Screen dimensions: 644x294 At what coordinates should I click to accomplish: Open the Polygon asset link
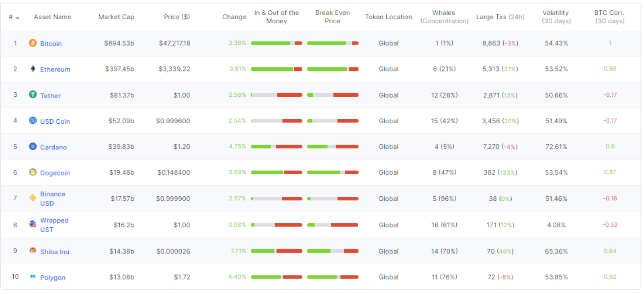coord(53,278)
